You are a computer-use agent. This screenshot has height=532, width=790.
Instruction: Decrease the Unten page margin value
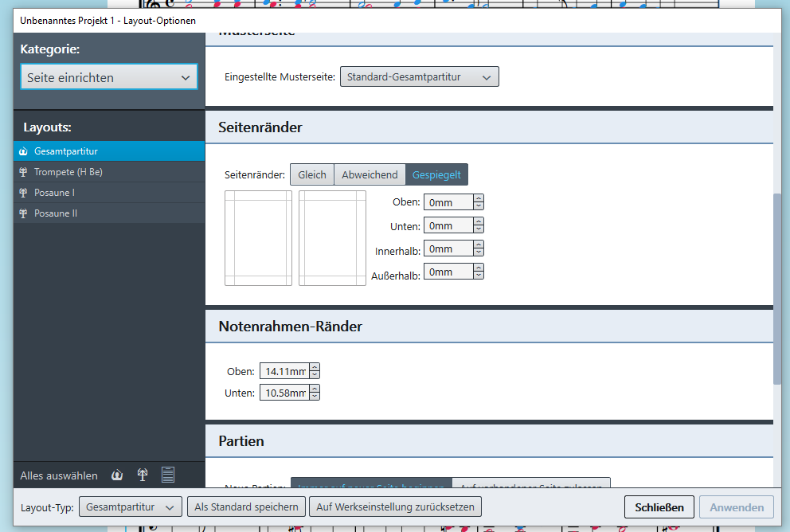click(479, 229)
